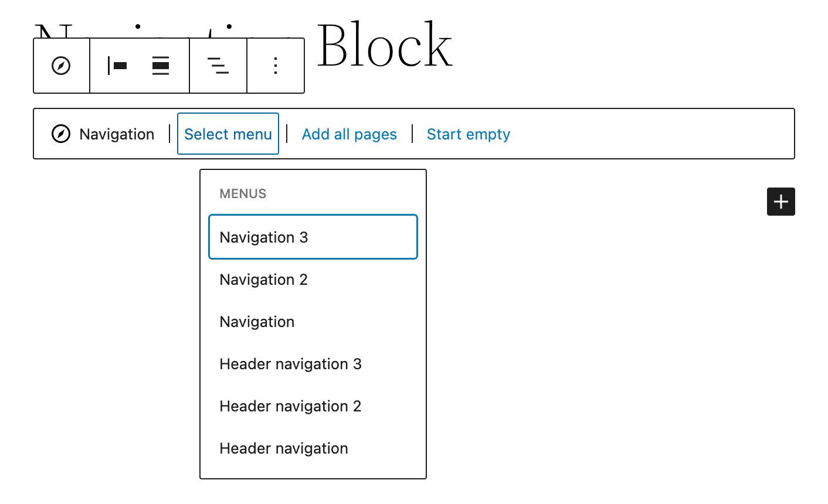Select Header navigation 2 from the list
This screenshot has width=828, height=504.
(x=290, y=406)
